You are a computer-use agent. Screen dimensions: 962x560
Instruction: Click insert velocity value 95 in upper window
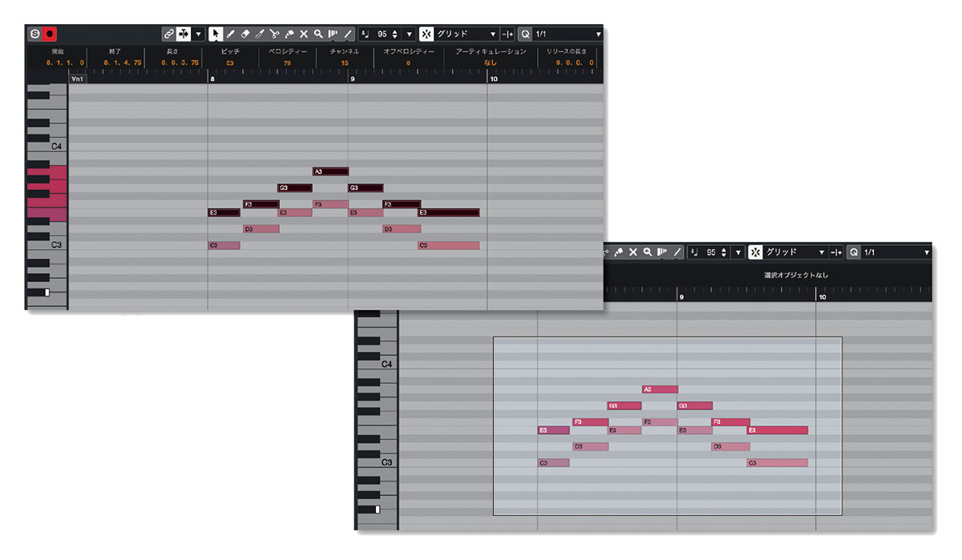click(x=382, y=34)
